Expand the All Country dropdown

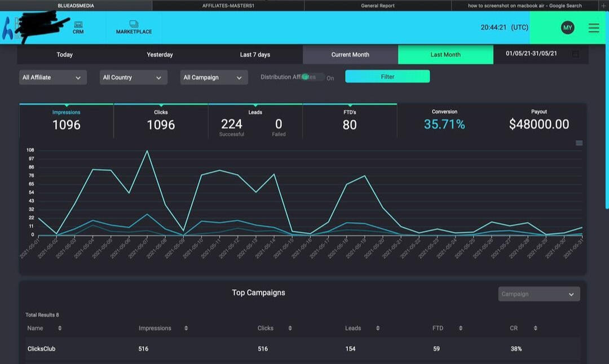click(133, 78)
